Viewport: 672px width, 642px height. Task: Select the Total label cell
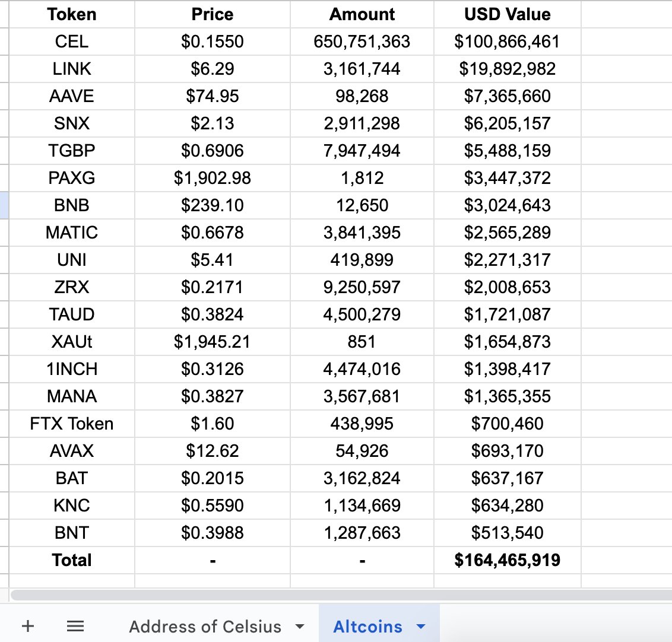(x=72, y=560)
